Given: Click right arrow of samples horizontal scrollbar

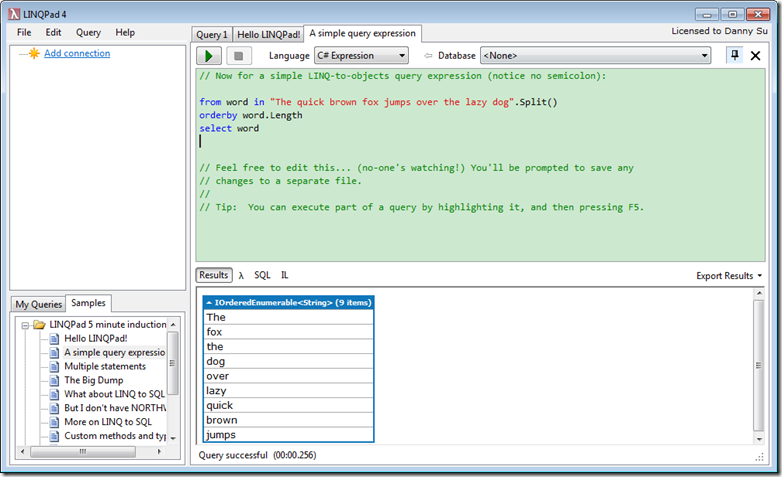Looking at the screenshot, I should (x=159, y=452).
